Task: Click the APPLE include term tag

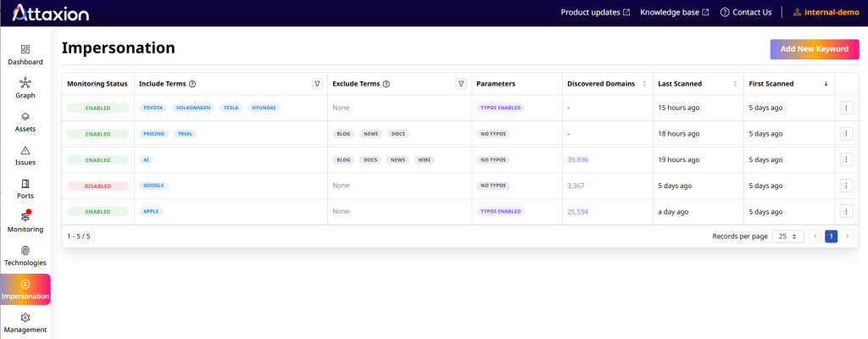Action: point(151,212)
